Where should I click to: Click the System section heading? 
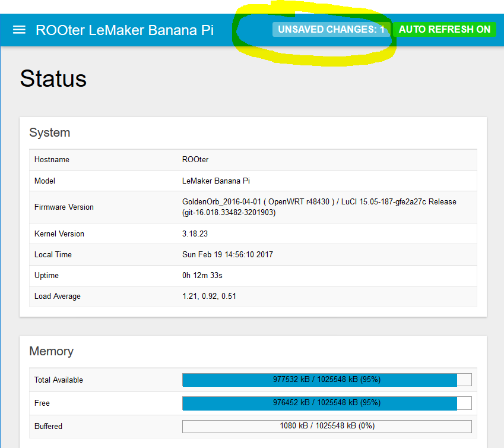(49, 132)
